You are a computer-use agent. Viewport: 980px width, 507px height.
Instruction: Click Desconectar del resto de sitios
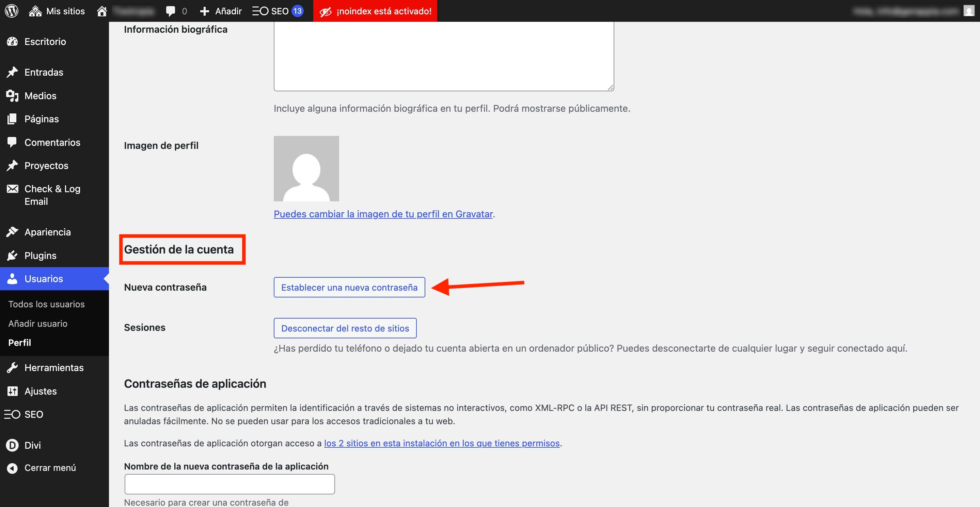(x=345, y=328)
